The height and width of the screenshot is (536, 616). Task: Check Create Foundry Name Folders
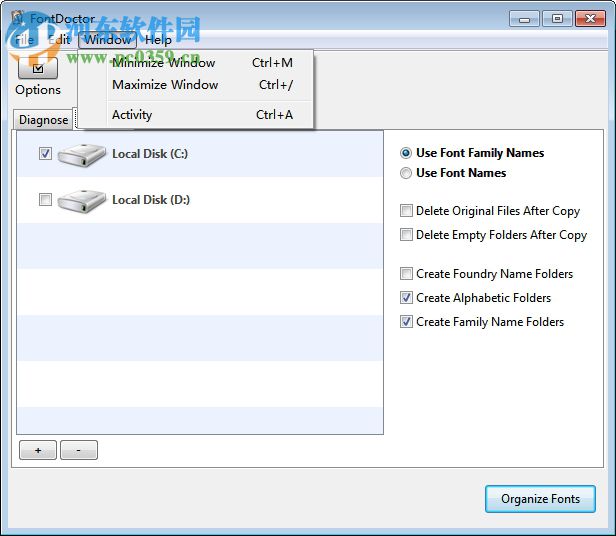406,274
